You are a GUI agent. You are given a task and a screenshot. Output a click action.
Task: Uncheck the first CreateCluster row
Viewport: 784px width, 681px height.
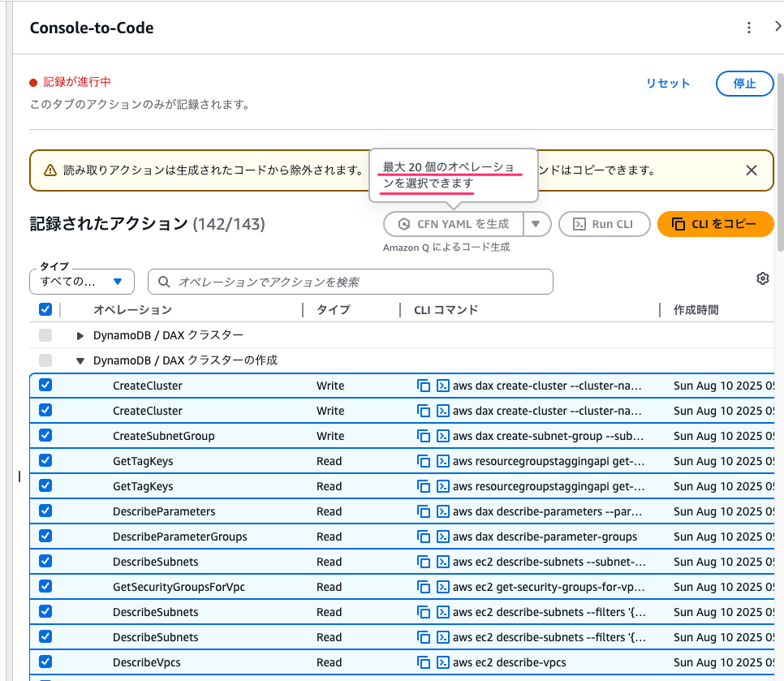(x=45, y=385)
